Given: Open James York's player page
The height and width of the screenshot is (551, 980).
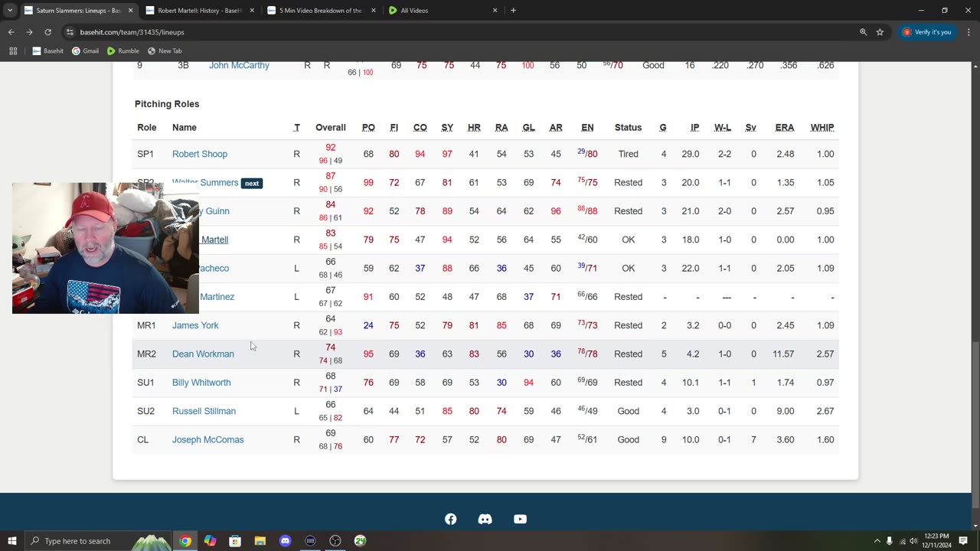Looking at the screenshot, I should (195, 325).
